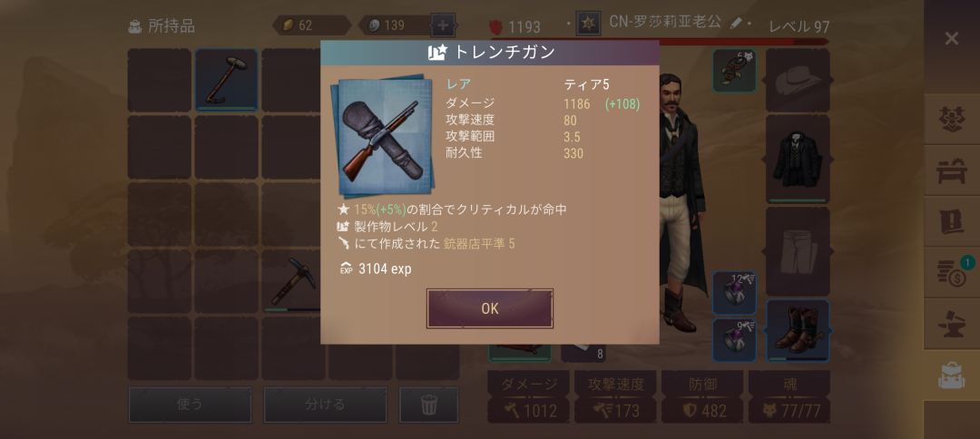
Task: Open the anvil crafting tab in the sidebar
Action: pos(951,324)
